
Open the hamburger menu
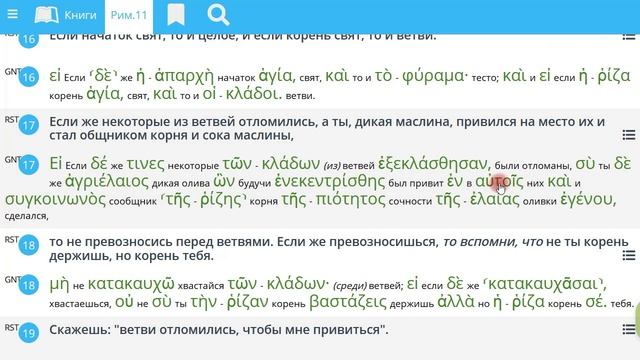(13, 15)
